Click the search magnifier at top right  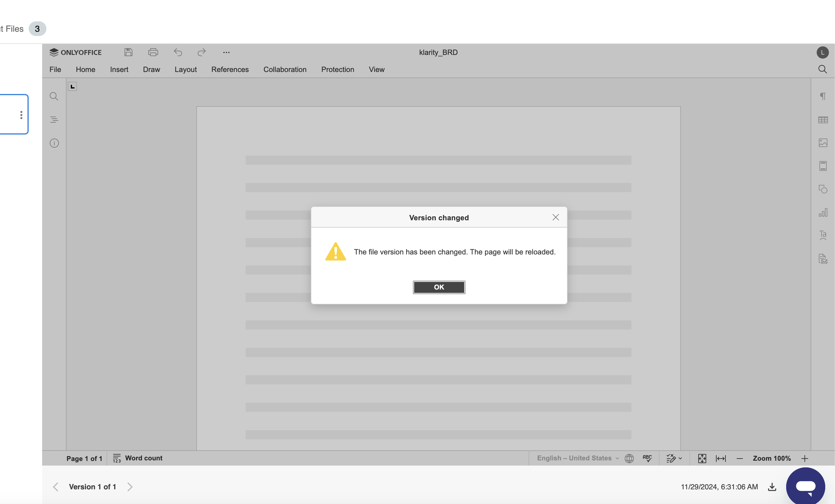[x=822, y=70]
